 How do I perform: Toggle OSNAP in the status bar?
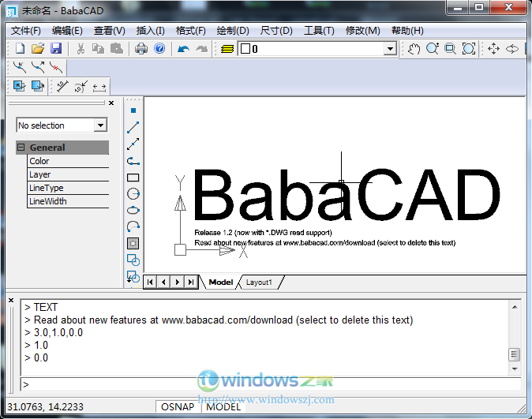coord(179,406)
